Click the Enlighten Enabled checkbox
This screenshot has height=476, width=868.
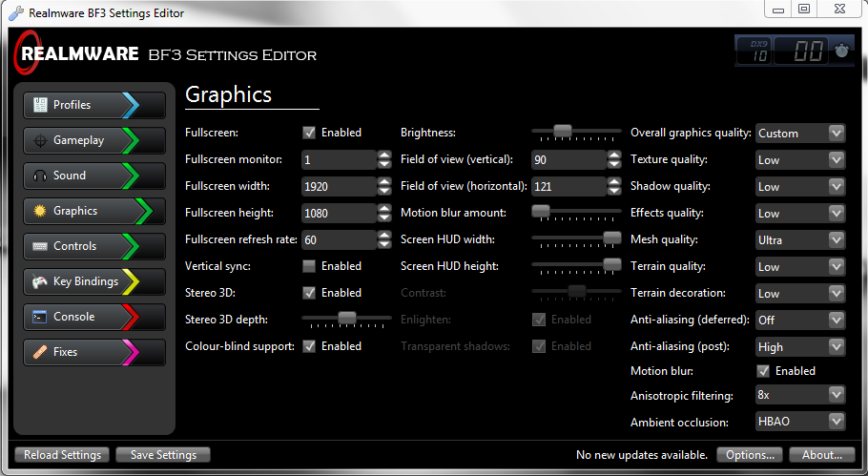coord(539,320)
